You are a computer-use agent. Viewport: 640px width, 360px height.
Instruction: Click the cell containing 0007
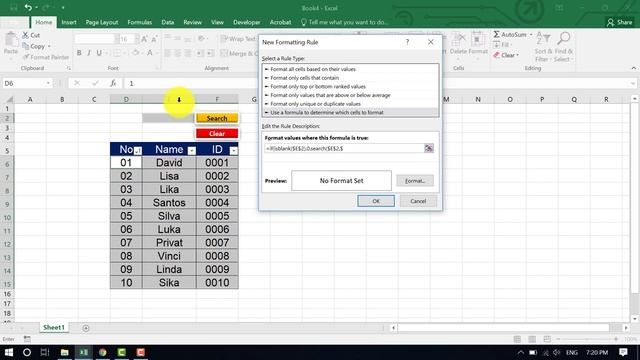(x=217, y=242)
